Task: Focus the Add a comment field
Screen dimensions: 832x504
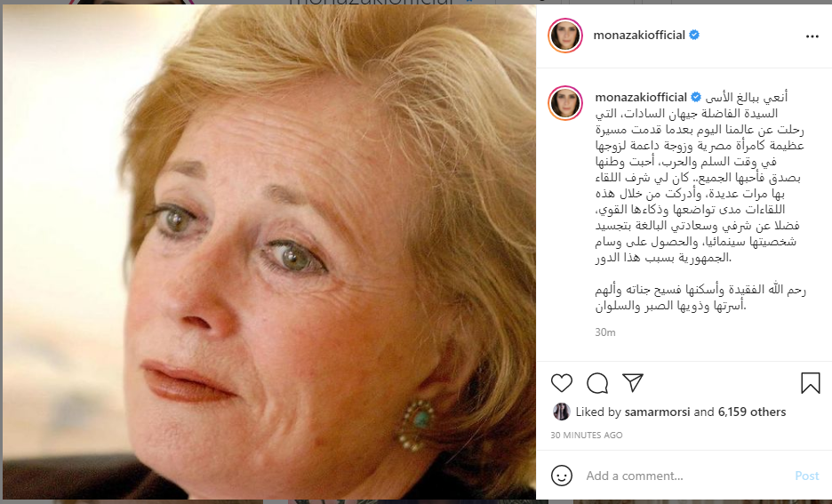Action: 684,476
